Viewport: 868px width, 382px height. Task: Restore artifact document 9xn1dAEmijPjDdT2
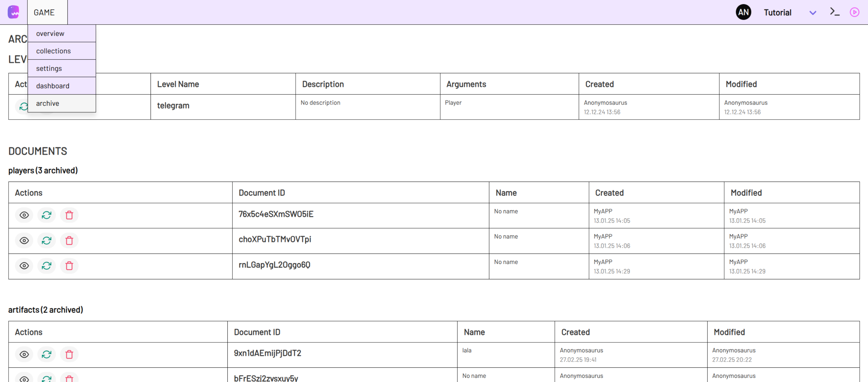click(46, 354)
